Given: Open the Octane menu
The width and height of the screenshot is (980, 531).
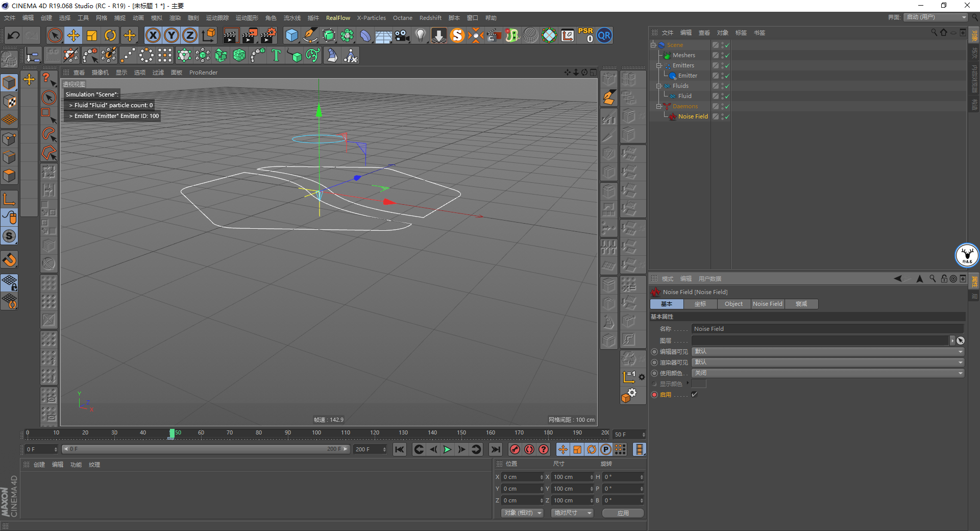Looking at the screenshot, I should tap(403, 18).
